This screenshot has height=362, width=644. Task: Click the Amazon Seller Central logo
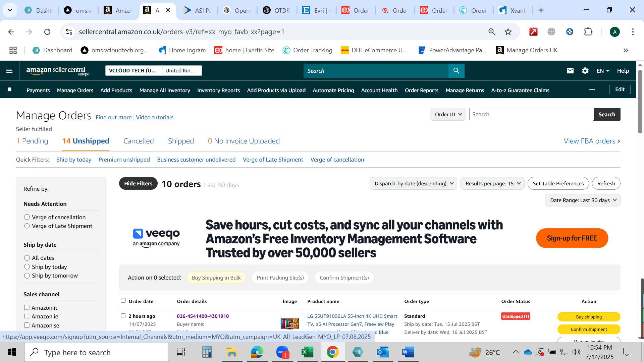[58, 71]
